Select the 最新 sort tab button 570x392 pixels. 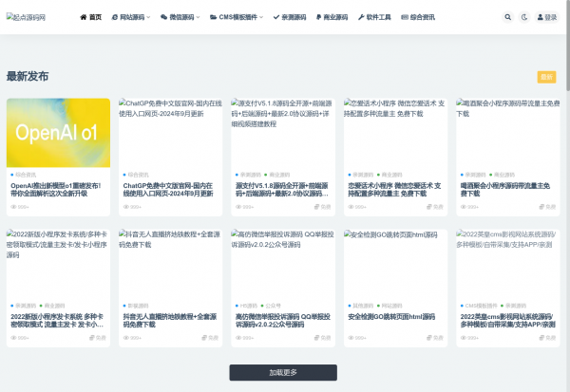click(x=547, y=77)
